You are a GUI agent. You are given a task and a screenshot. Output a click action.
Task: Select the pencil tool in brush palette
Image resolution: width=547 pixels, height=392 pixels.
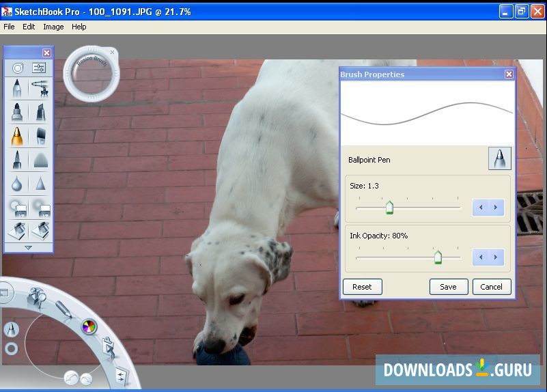(x=17, y=88)
